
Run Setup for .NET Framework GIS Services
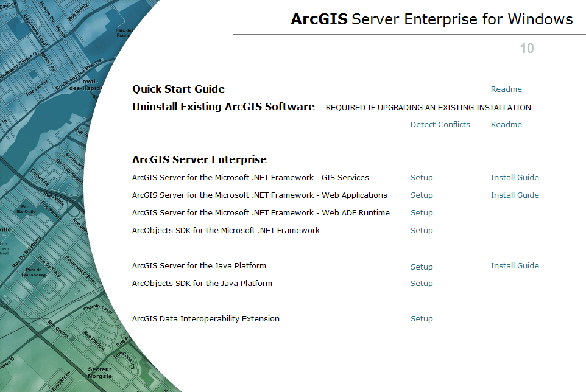[422, 178]
